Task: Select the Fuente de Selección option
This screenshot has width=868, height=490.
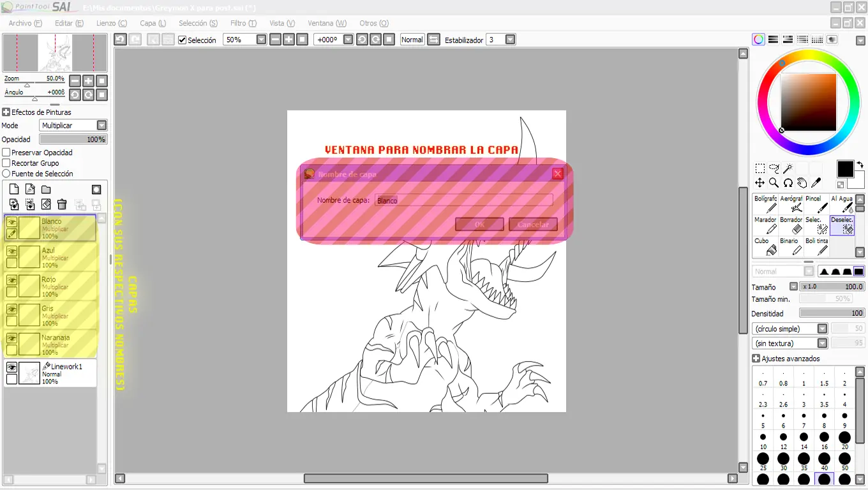Action: [x=6, y=174]
